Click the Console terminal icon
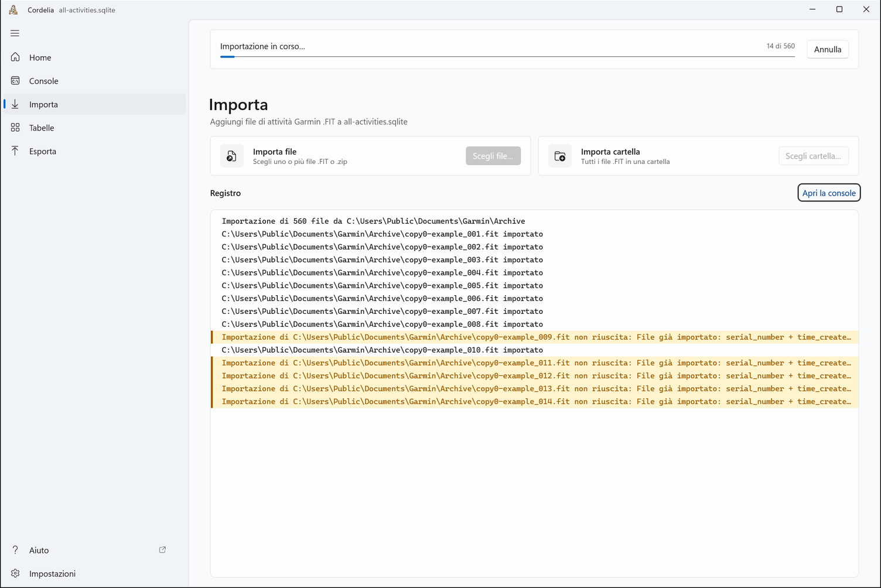The height and width of the screenshot is (588, 881). coord(15,80)
